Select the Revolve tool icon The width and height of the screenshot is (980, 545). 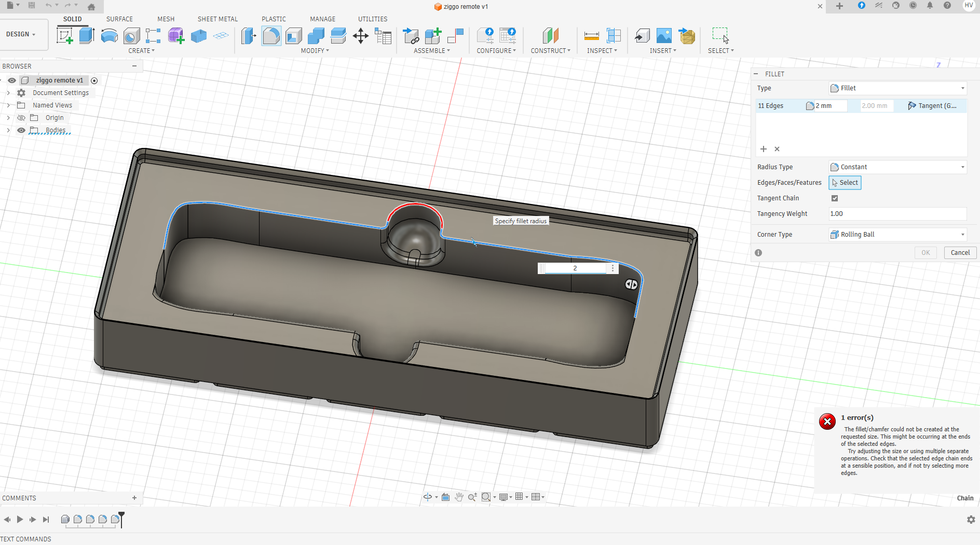pyautogui.click(x=109, y=36)
